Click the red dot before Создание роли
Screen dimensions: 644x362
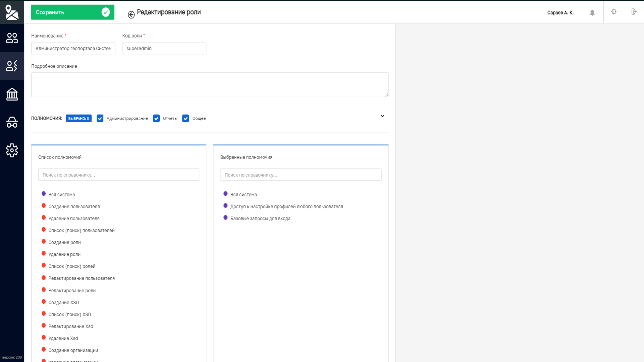[x=44, y=241]
